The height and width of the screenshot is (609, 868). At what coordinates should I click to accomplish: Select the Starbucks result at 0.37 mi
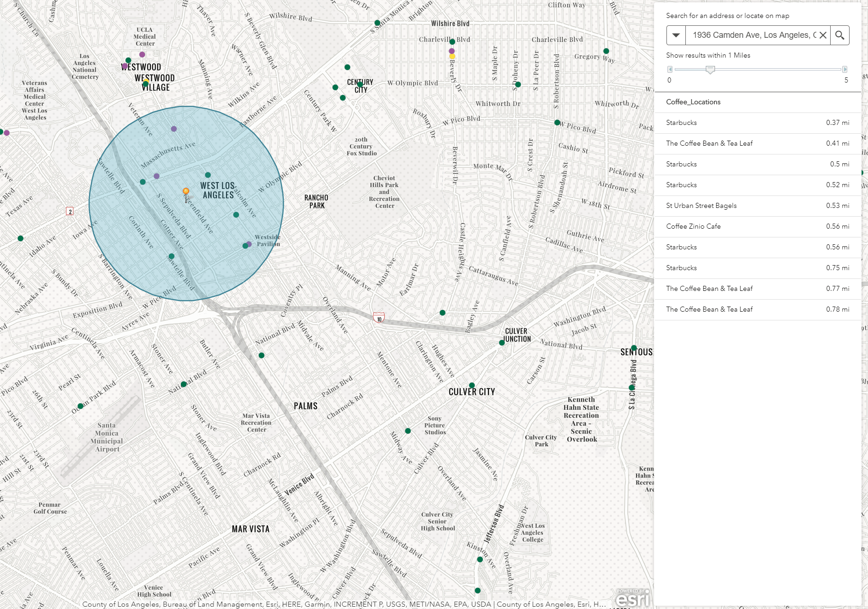(758, 123)
